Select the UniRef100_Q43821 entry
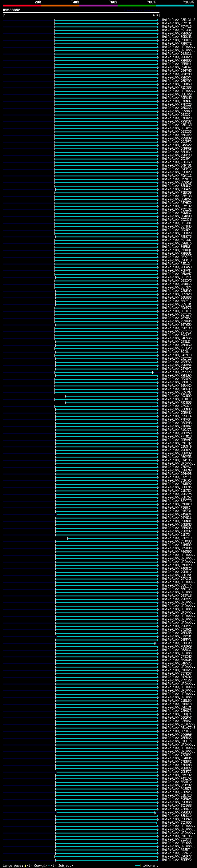 (x=177, y=54)
